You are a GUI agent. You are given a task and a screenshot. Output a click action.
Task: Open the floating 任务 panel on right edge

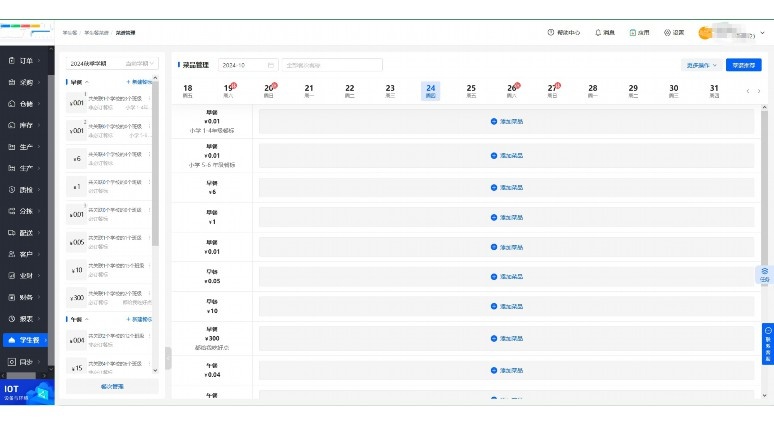[x=764, y=275]
